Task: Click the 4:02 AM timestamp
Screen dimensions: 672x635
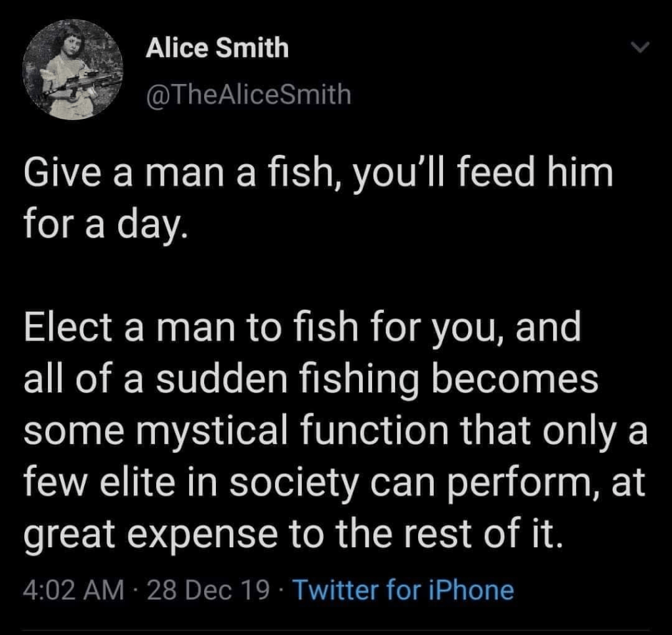Action: point(72,589)
